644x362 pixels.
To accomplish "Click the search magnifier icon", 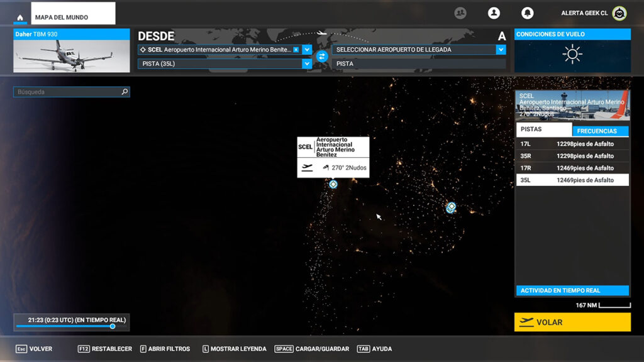I will point(125,92).
